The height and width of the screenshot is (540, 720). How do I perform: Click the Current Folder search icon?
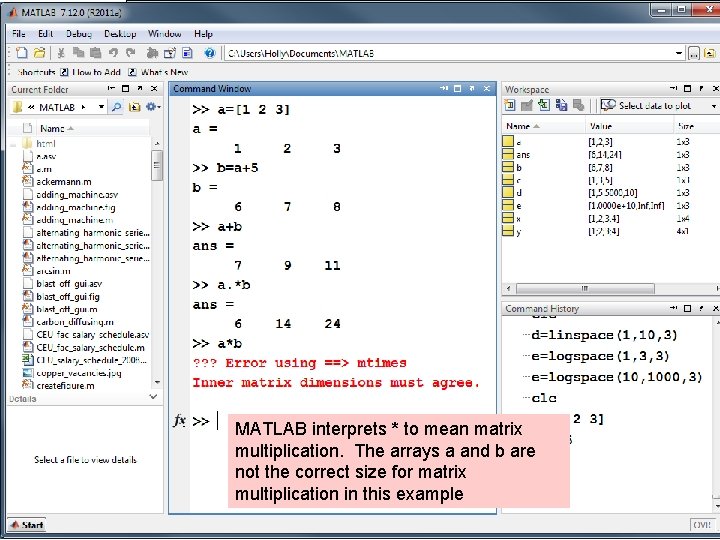tap(117, 107)
